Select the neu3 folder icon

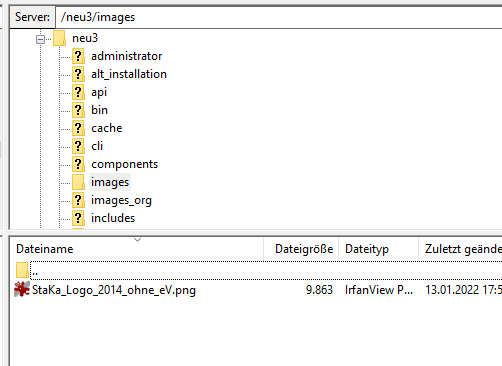59,38
